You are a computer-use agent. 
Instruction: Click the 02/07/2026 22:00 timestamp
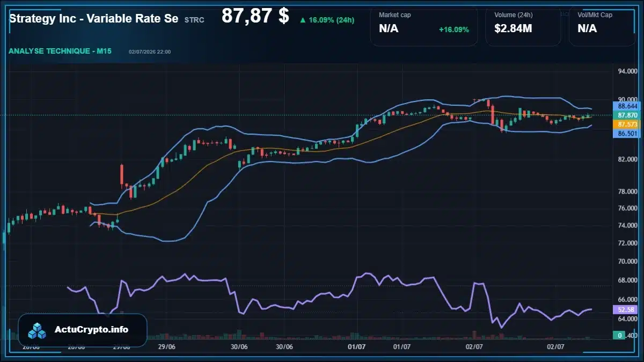pyautogui.click(x=150, y=51)
